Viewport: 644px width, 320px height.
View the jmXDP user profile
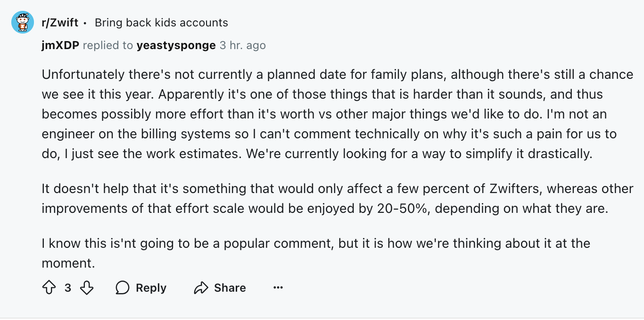click(60, 45)
